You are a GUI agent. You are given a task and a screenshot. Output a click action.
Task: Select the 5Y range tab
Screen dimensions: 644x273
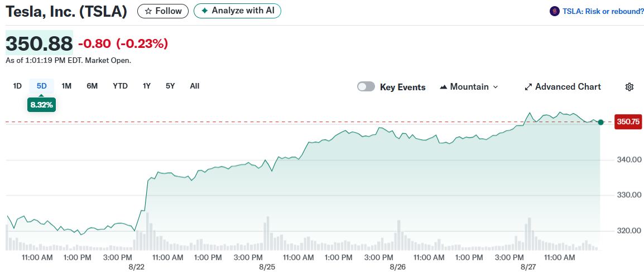170,86
